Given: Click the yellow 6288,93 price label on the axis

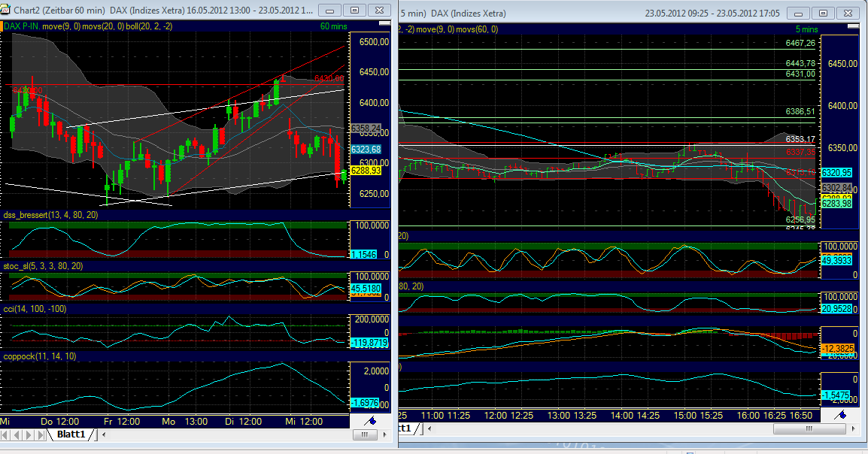Looking at the screenshot, I should pos(366,172).
